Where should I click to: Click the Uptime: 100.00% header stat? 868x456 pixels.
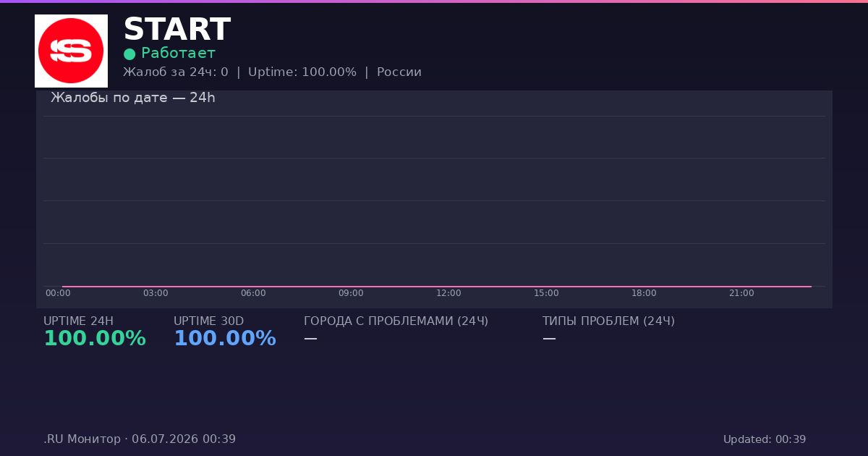tap(302, 72)
